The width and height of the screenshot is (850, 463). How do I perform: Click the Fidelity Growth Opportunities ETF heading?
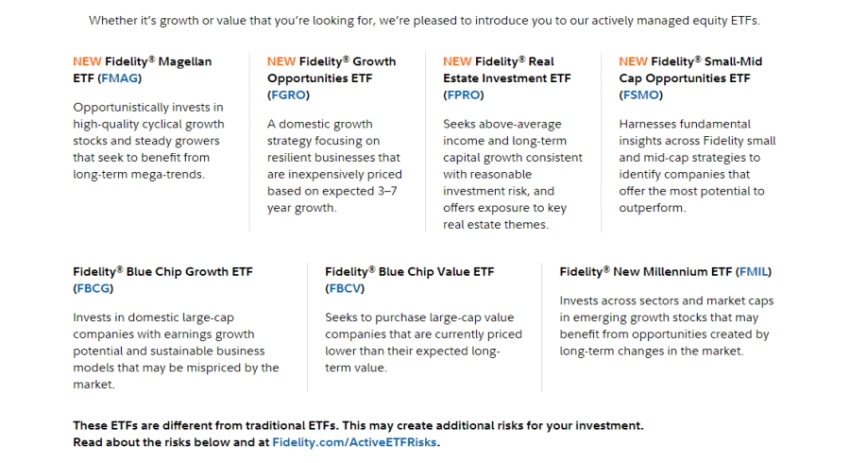coord(331,78)
